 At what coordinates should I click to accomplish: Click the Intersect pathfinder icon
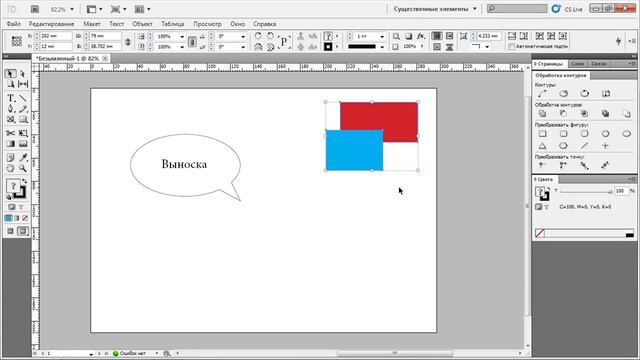(584, 113)
